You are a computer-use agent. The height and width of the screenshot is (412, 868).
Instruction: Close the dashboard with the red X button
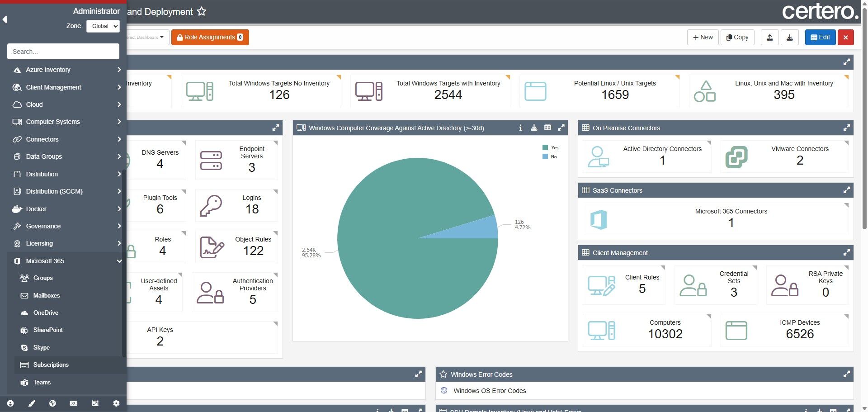(845, 38)
